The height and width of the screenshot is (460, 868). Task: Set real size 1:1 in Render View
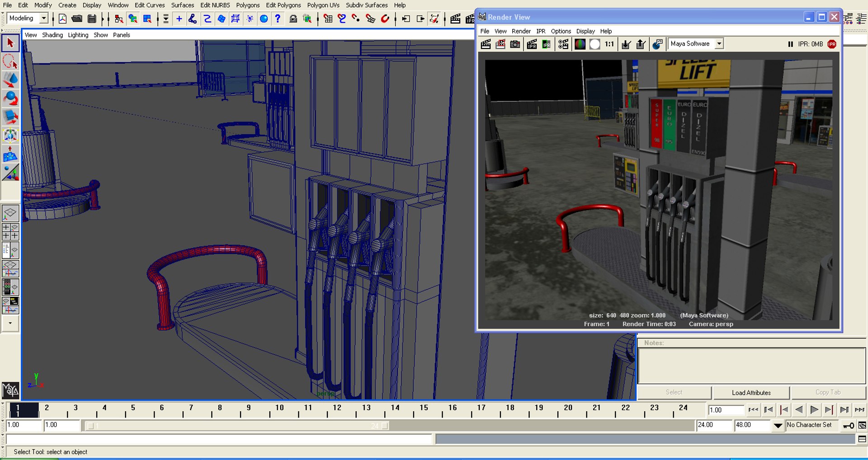click(609, 44)
